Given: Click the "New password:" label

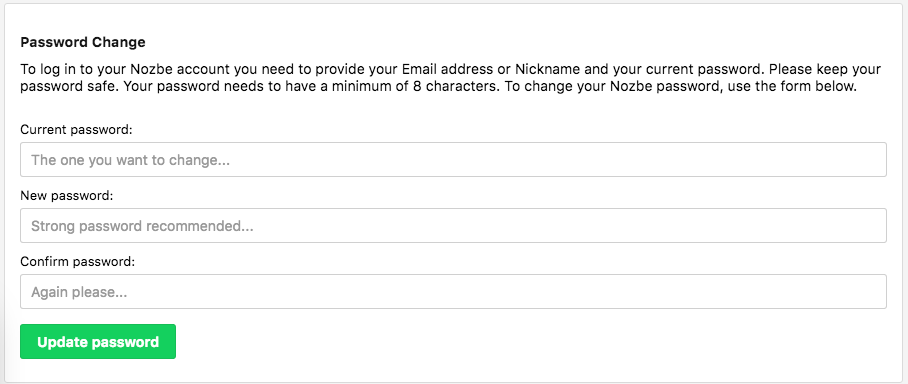Looking at the screenshot, I should pos(67,196).
